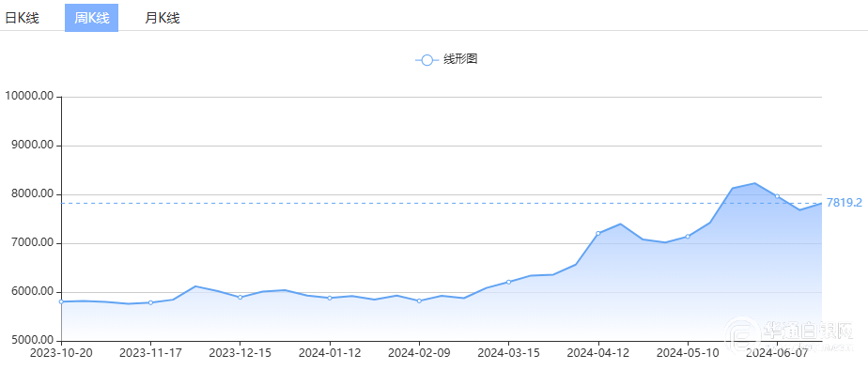
Task: Click the data point above 2024-05-10
Action: (x=688, y=236)
